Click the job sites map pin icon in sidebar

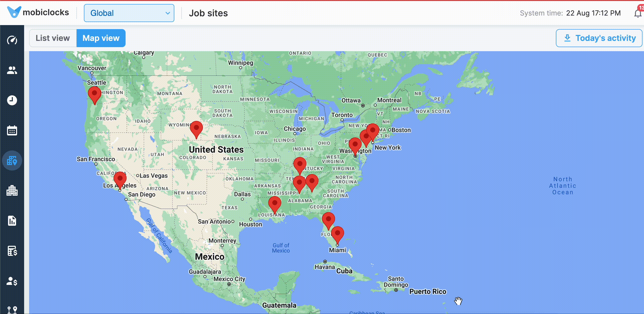pyautogui.click(x=12, y=160)
